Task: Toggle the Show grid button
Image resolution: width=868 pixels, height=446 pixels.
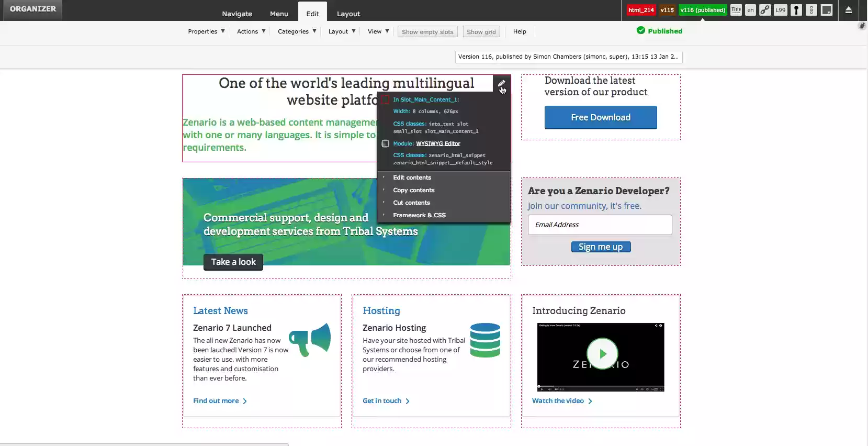Action: tap(481, 32)
